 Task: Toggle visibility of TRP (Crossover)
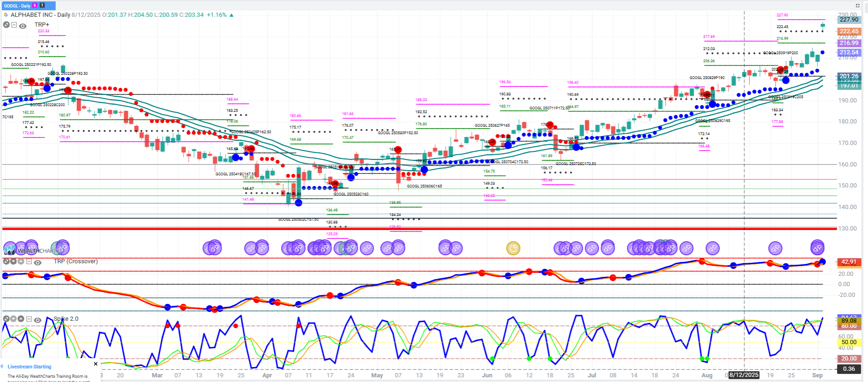38,262
